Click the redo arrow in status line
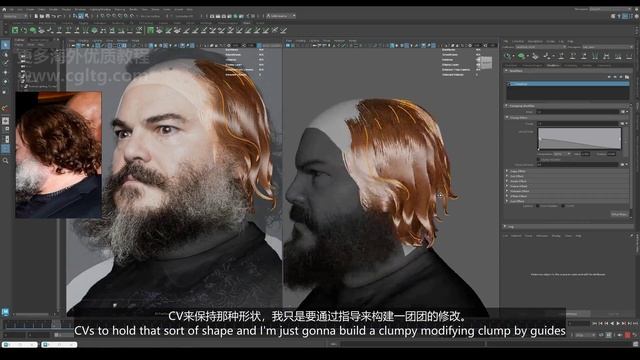Image resolution: width=640 pixels, height=360 pixels. coord(60,16)
